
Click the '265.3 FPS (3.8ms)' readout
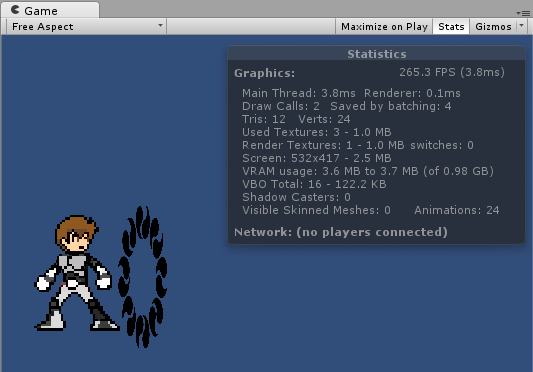(452, 72)
